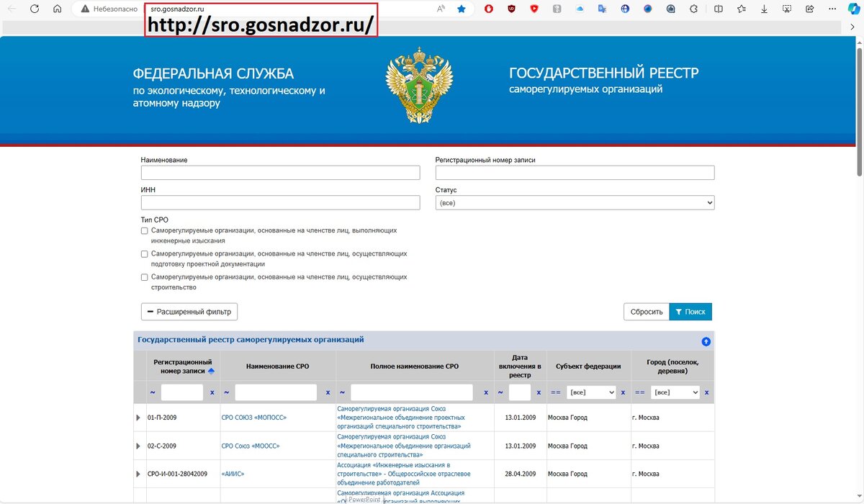This screenshot has height=504, width=864.
Task: Check the инженерные изыскания СРО type checkbox
Action: [x=145, y=231]
